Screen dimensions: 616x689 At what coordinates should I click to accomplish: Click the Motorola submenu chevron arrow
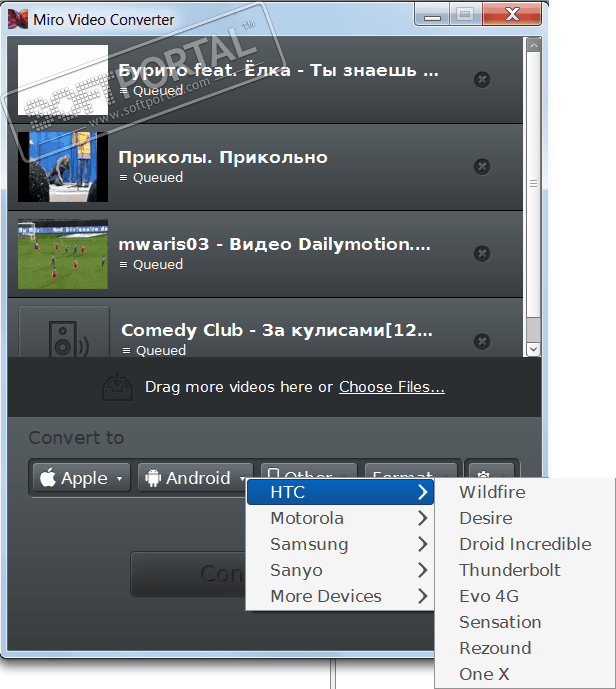[423, 518]
